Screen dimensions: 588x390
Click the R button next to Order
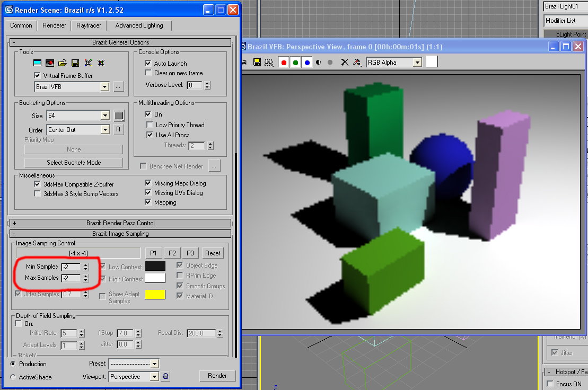118,129
